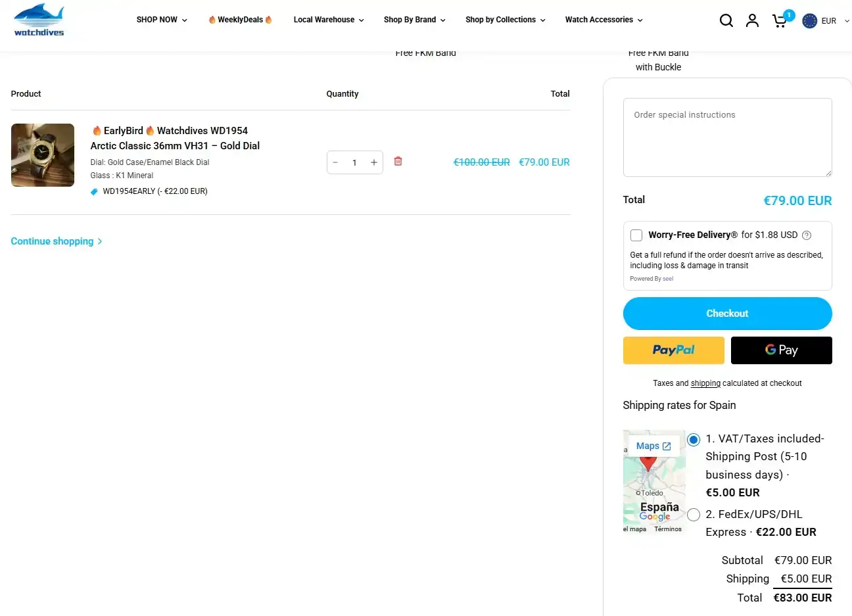The height and width of the screenshot is (616, 852).
Task: Open the shopping cart icon
Action: coord(780,21)
